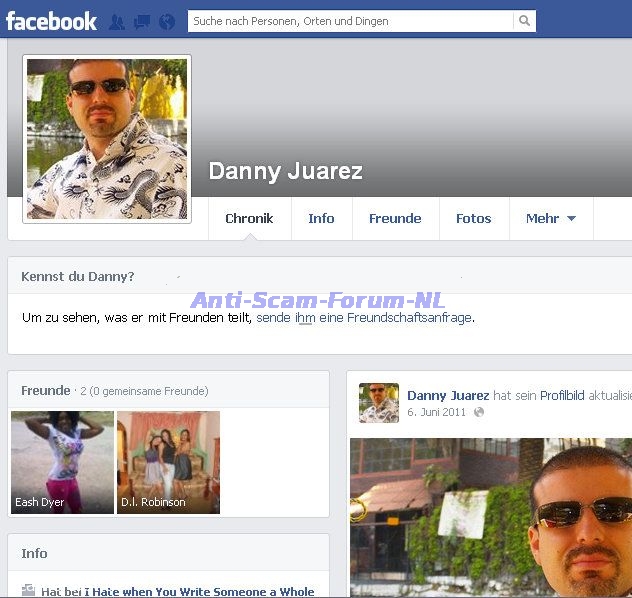Open the notifications globe icon
This screenshot has height=598, width=632.
tap(166, 22)
